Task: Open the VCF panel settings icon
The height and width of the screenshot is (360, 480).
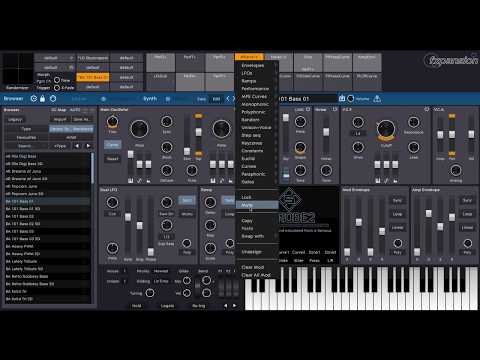Action: [426, 109]
